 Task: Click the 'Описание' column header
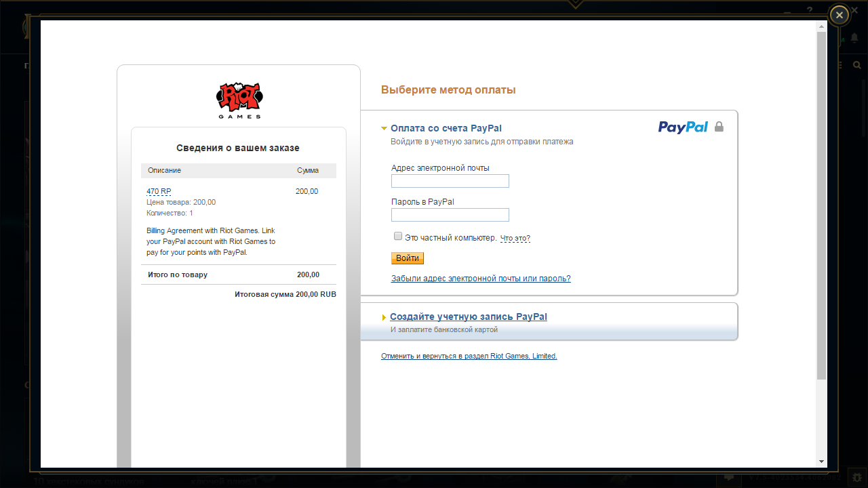[165, 171]
